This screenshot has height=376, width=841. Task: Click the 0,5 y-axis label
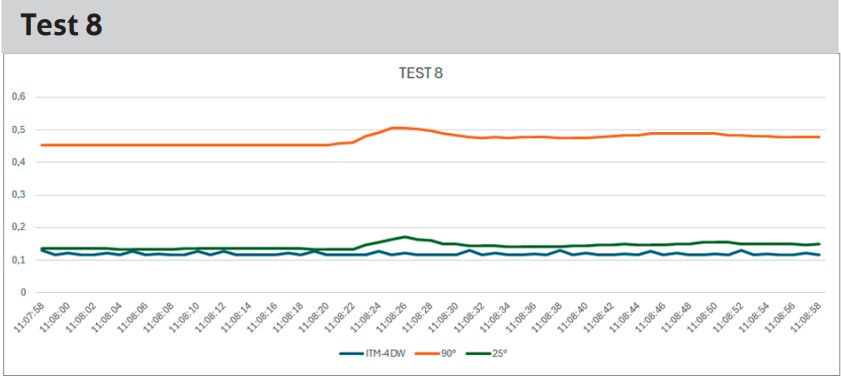pos(19,130)
